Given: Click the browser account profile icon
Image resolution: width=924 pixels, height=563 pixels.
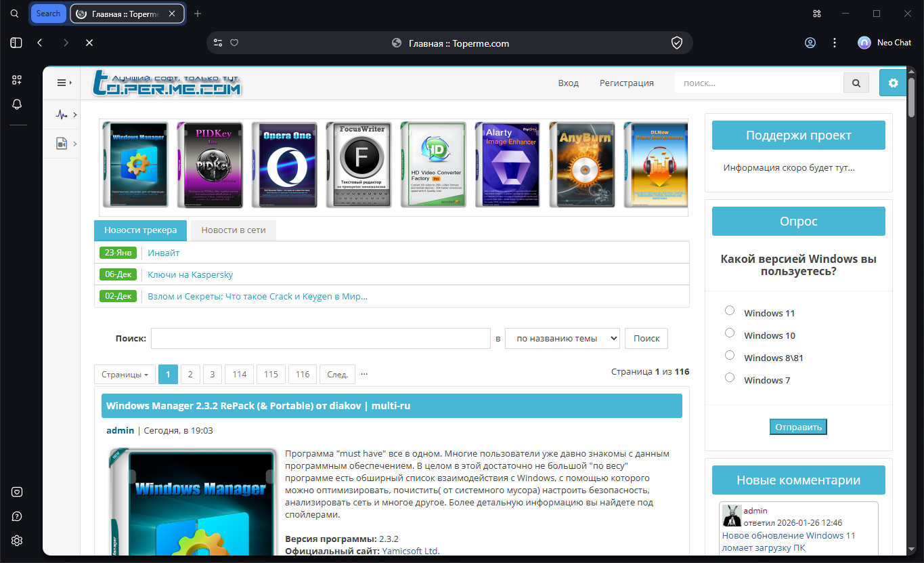Looking at the screenshot, I should (810, 43).
